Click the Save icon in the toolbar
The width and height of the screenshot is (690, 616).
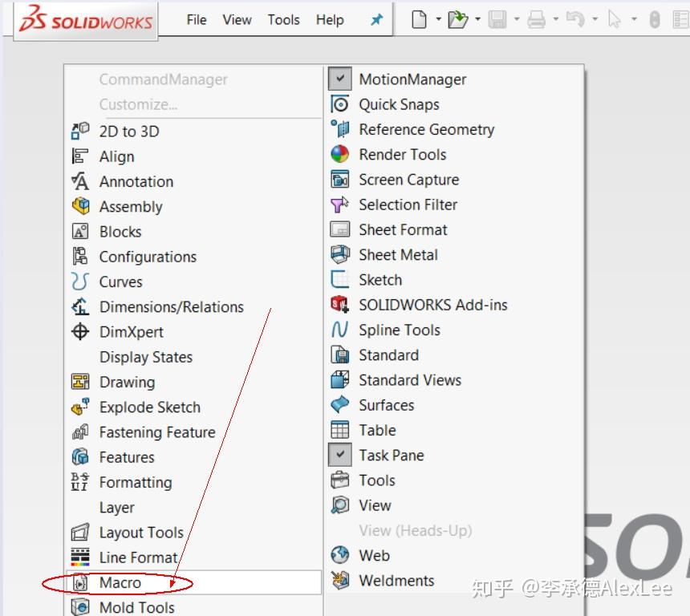click(x=497, y=19)
